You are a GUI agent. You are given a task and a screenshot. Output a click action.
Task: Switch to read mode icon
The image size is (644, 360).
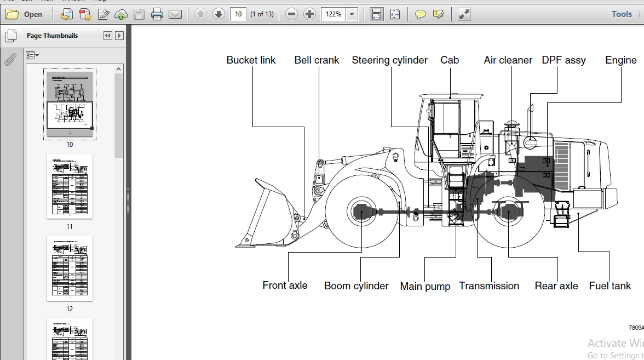point(464,14)
